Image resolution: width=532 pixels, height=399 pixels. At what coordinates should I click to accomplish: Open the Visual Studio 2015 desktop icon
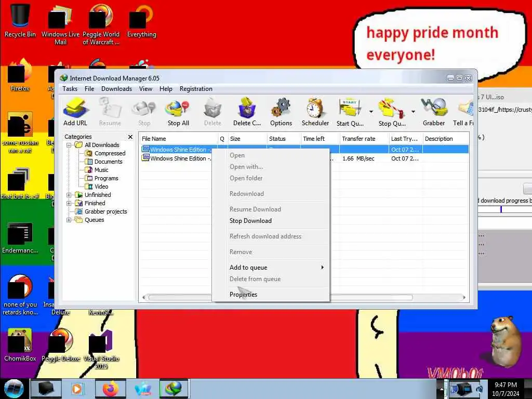[101, 349]
